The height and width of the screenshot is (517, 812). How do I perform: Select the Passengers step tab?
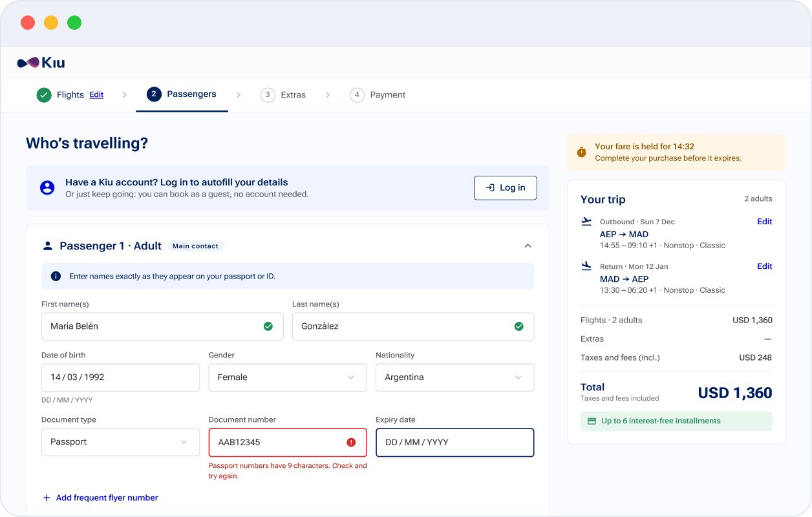tap(182, 94)
